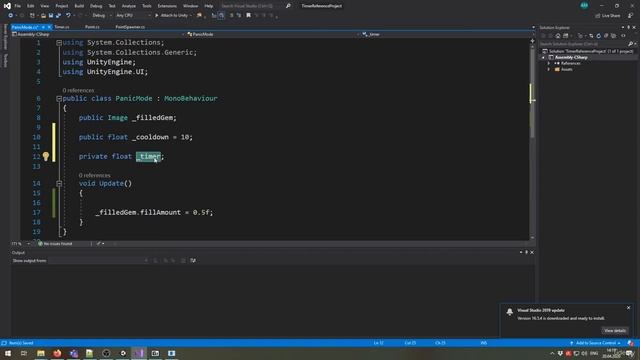Open the _timer member navigation dropdown
640x360 pixels.
[x=448, y=34]
